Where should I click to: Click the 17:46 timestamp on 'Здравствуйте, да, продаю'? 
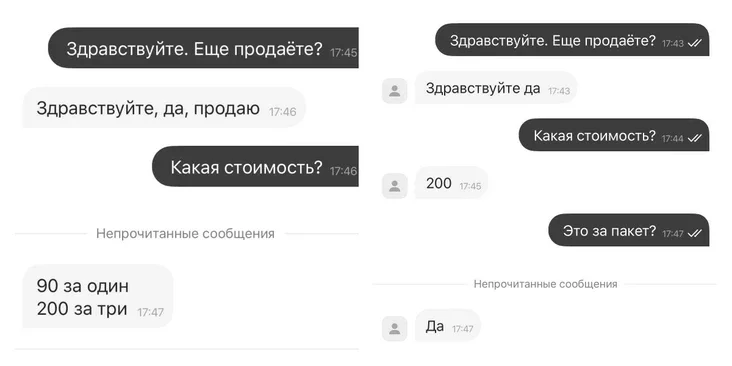(282, 112)
